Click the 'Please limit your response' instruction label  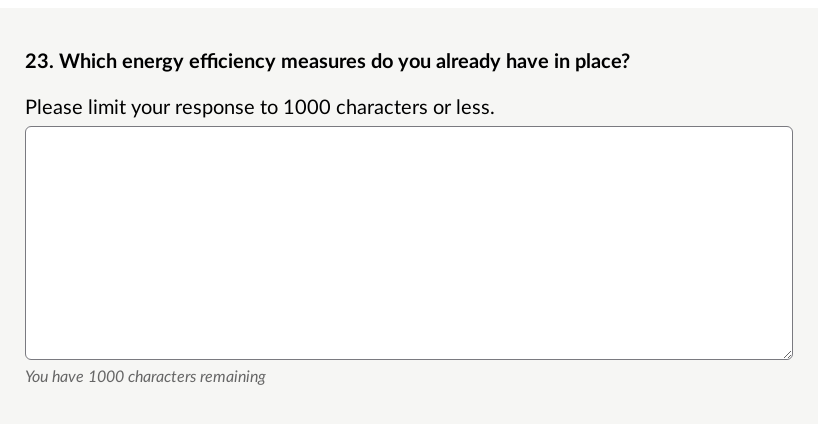point(260,107)
